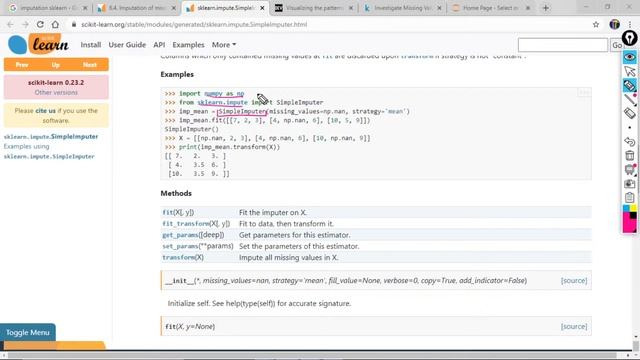The height and width of the screenshot is (360, 640).
Task: View source for fit method
Action: pyautogui.click(x=574, y=327)
